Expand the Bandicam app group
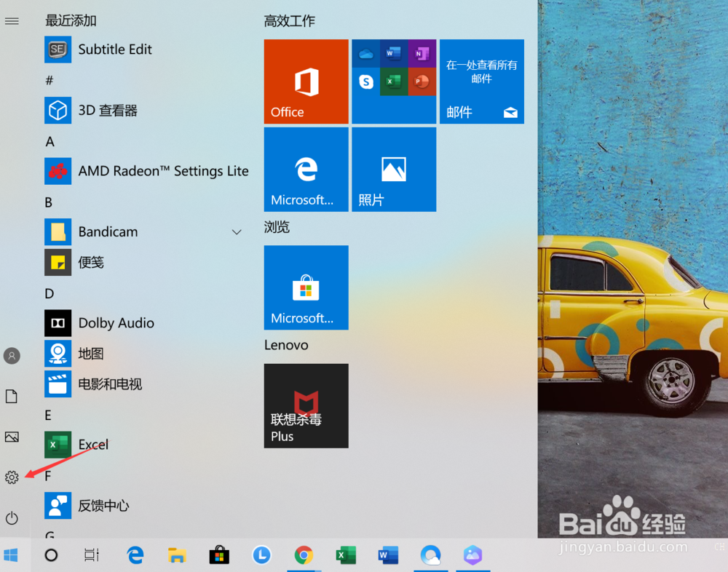Image resolution: width=728 pixels, height=572 pixels. click(x=237, y=231)
